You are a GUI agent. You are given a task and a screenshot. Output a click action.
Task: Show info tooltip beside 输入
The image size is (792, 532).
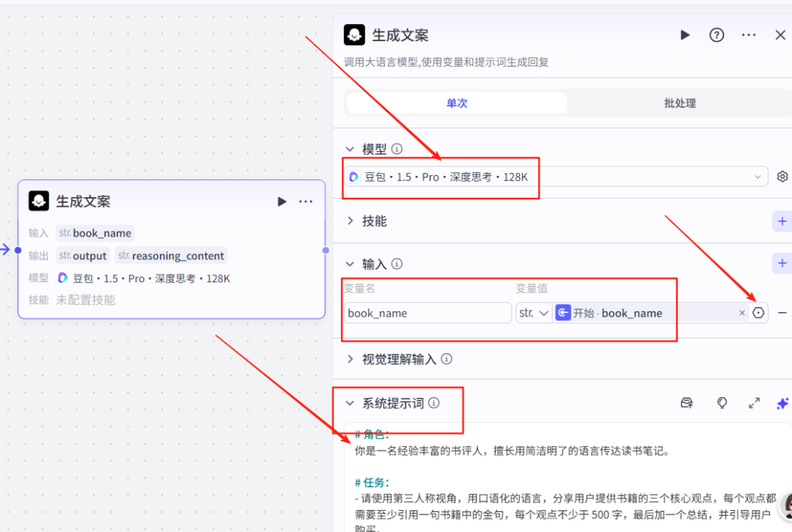point(397,264)
